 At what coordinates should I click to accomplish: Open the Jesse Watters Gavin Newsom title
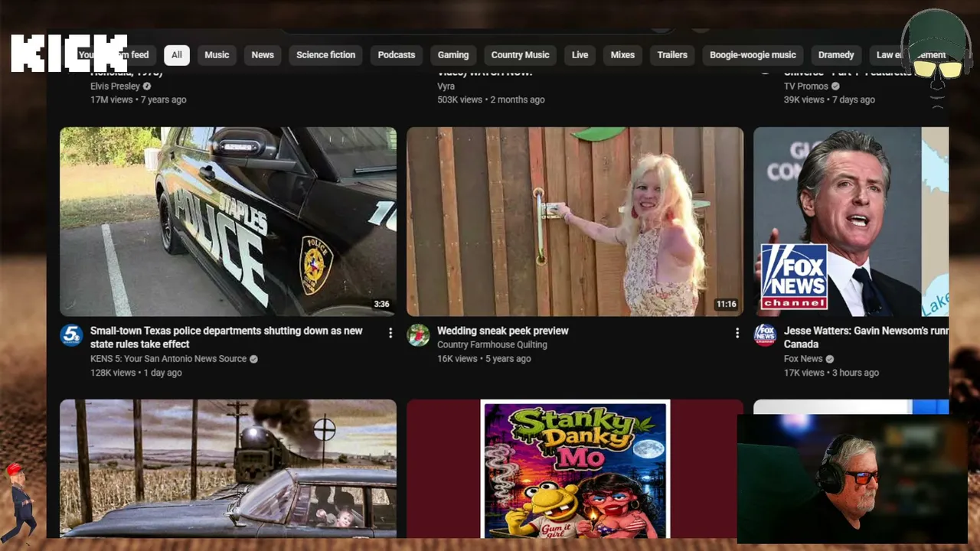coord(866,337)
